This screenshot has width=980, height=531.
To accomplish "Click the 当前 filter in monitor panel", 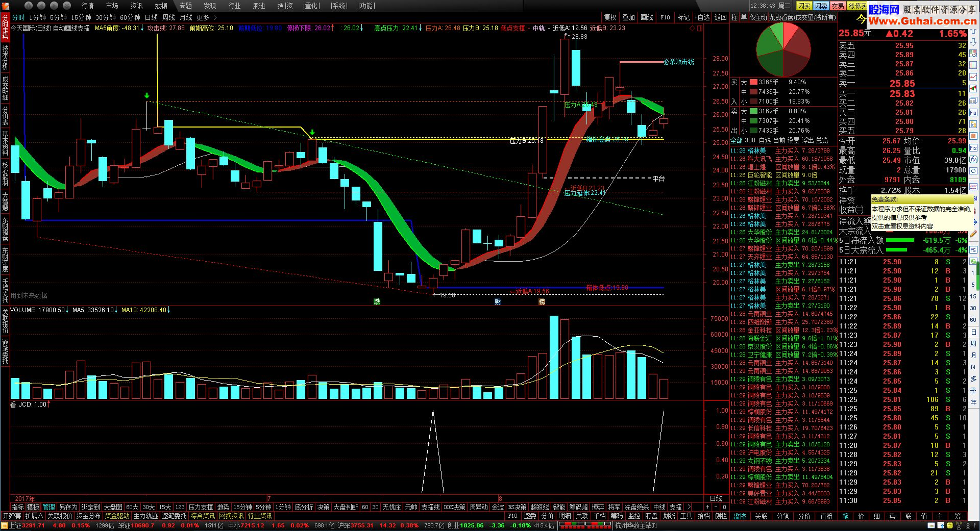I will coord(779,140).
